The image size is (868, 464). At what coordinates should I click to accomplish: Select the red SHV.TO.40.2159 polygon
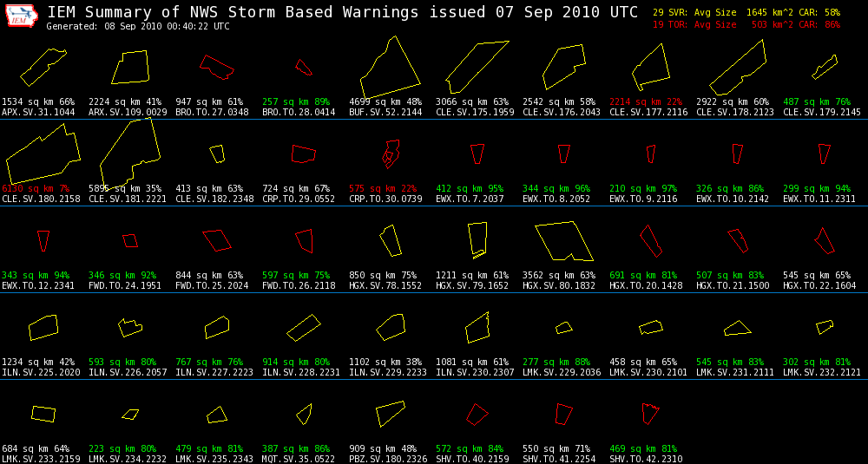(x=477, y=415)
